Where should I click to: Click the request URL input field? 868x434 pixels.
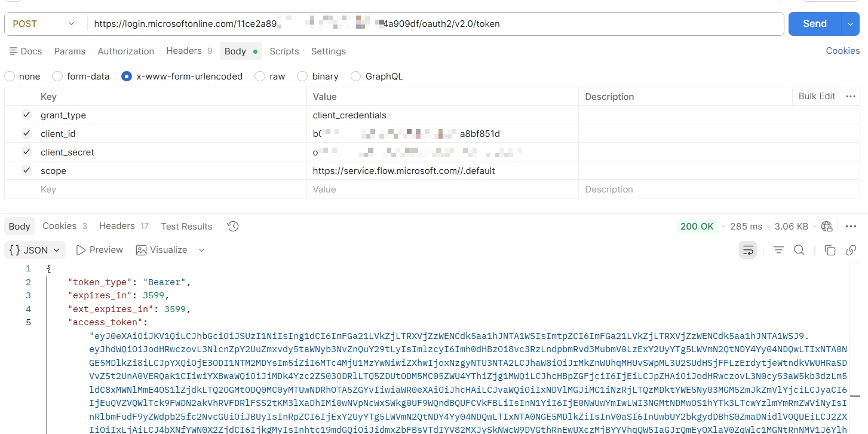coord(435,24)
